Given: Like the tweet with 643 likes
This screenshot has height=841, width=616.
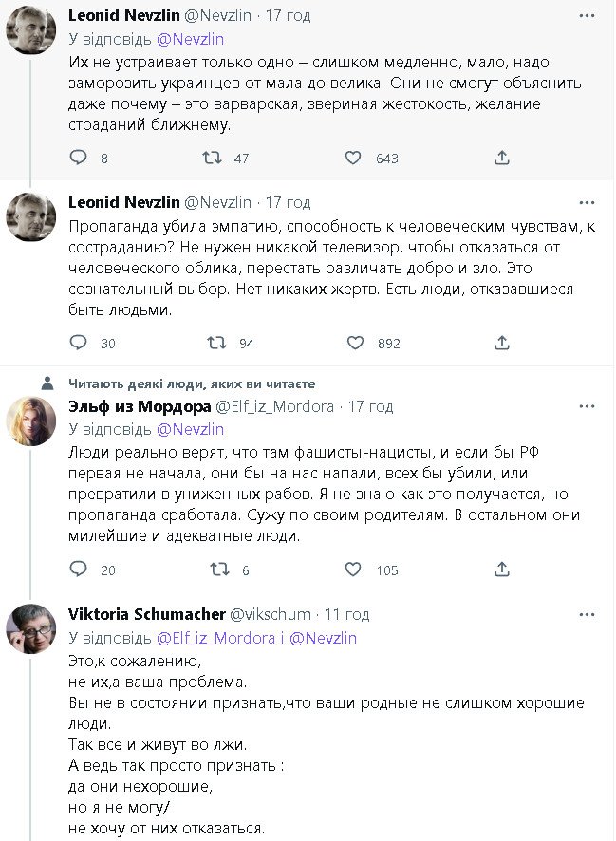Looking at the screenshot, I should [x=353, y=158].
